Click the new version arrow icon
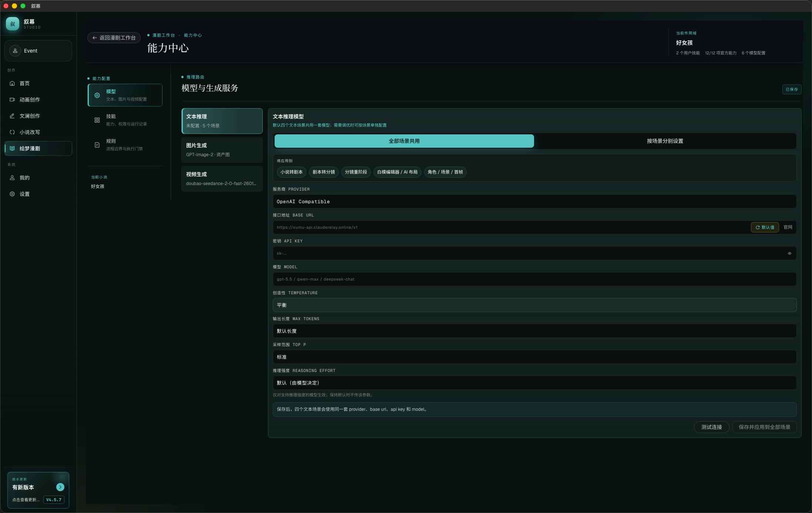The width and height of the screenshot is (812, 513). [x=60, y=487]
